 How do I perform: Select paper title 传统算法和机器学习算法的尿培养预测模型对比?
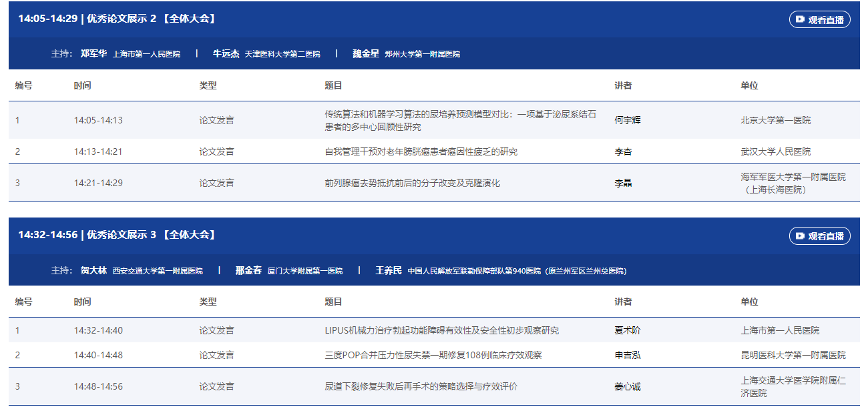461,120
